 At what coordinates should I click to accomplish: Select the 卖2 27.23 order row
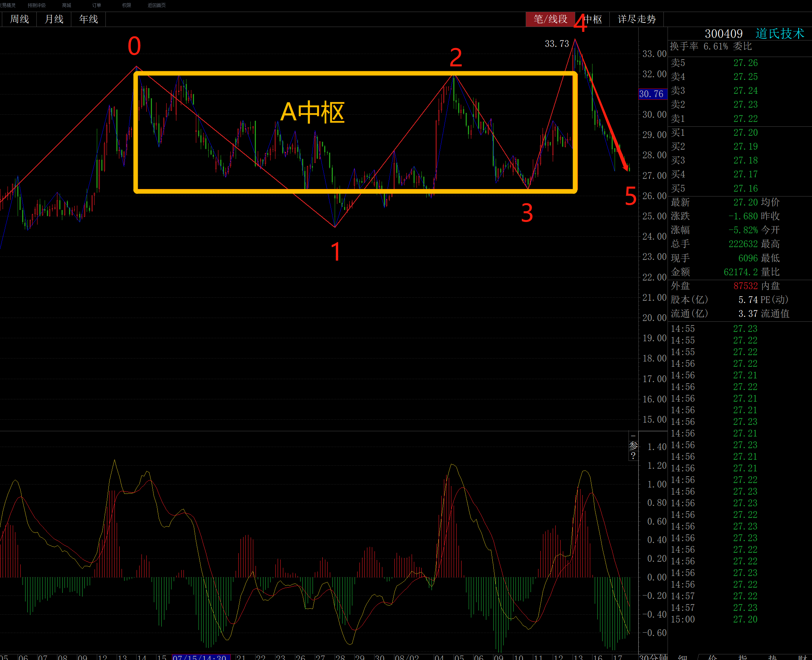740,105
